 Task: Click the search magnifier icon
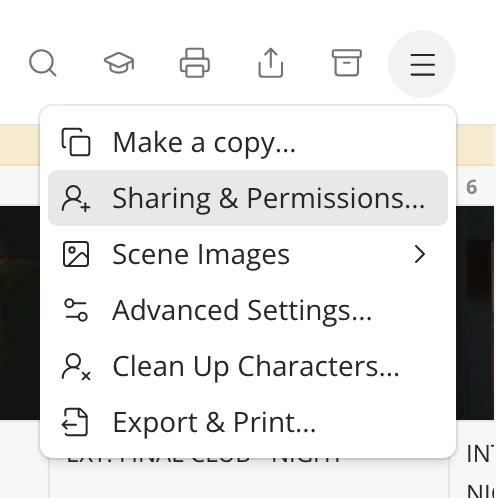(43, 63)
